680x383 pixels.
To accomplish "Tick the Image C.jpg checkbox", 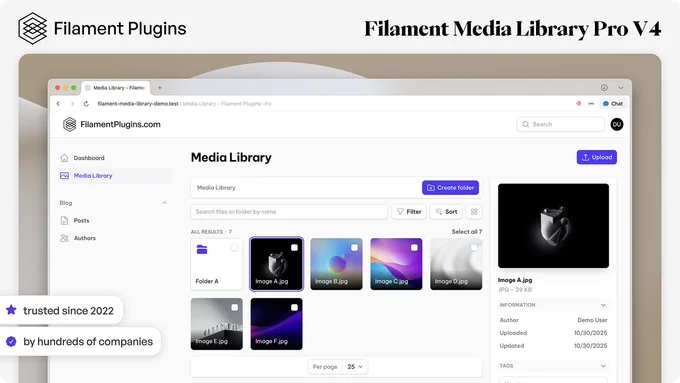I will [414, 248].
